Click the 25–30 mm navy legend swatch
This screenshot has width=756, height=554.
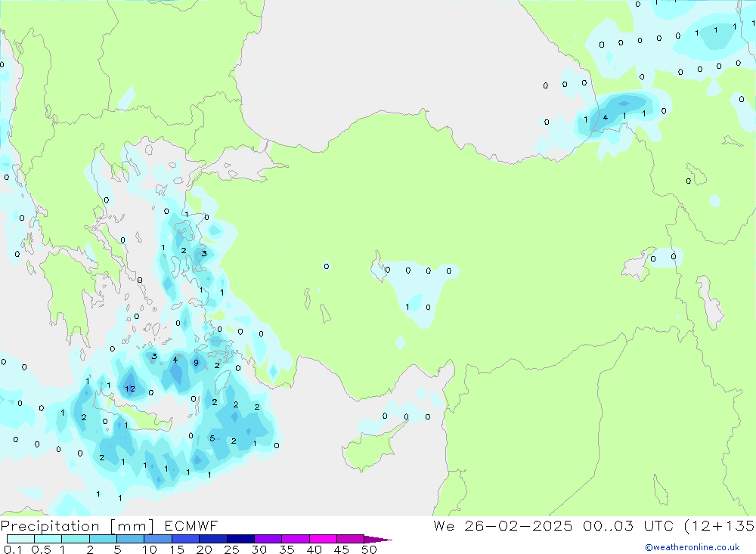(x=240, y=539)
